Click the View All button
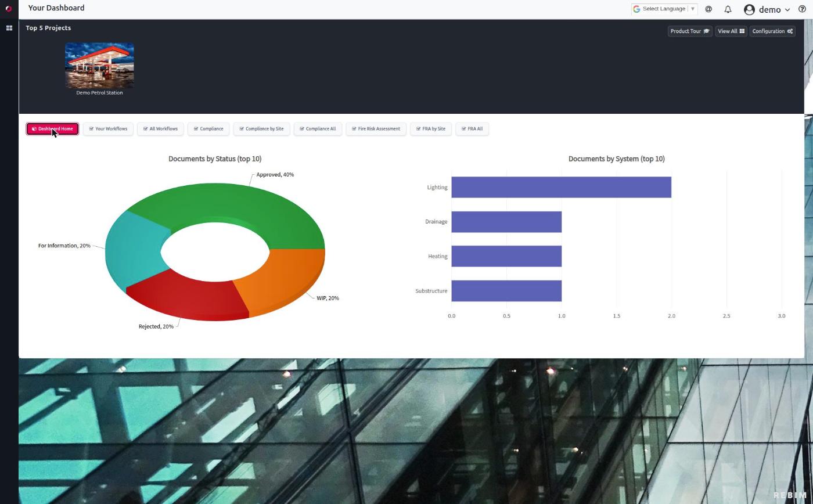 pos(731,31)
